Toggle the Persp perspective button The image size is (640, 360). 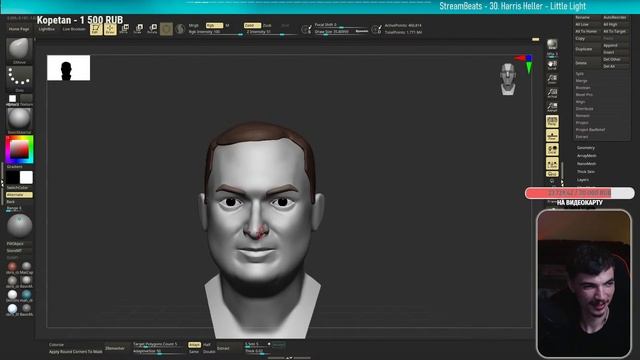[552, 121]
